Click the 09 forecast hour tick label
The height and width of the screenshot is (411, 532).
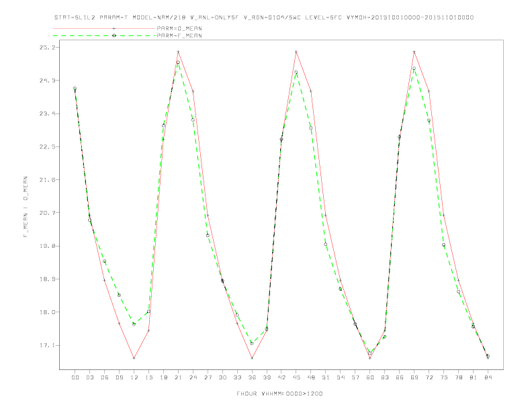coord(119,377)
